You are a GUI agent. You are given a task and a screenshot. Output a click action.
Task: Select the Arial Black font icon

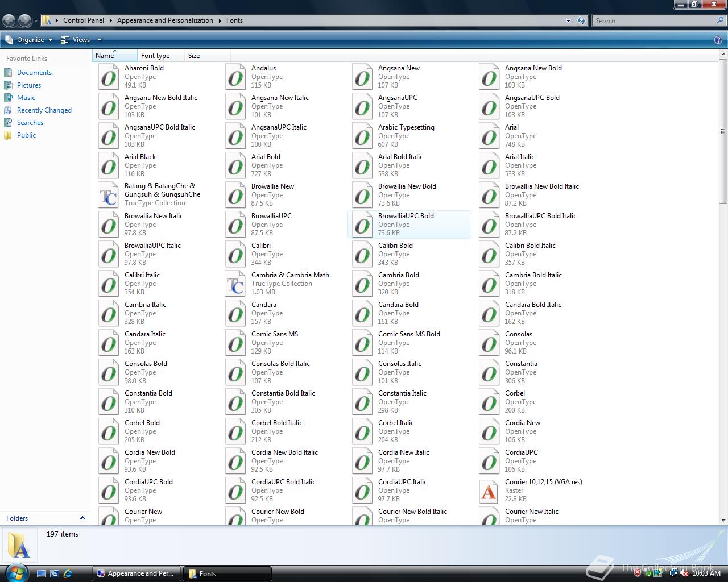[109, 165]
